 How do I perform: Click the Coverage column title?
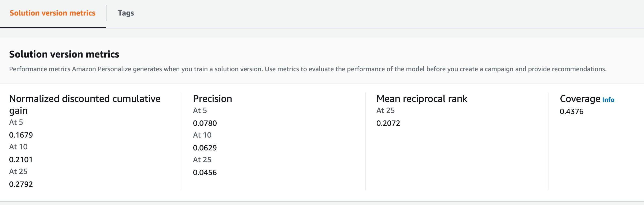click(x=580, y=99)
